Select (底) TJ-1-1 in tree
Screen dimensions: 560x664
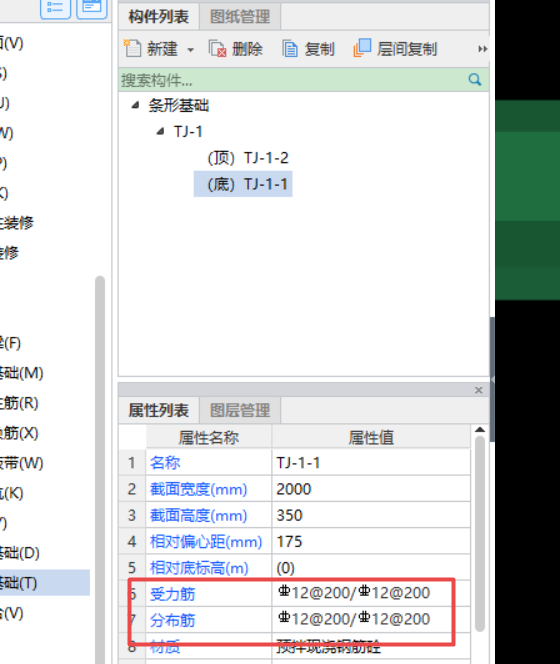click(x=243, y=184)
